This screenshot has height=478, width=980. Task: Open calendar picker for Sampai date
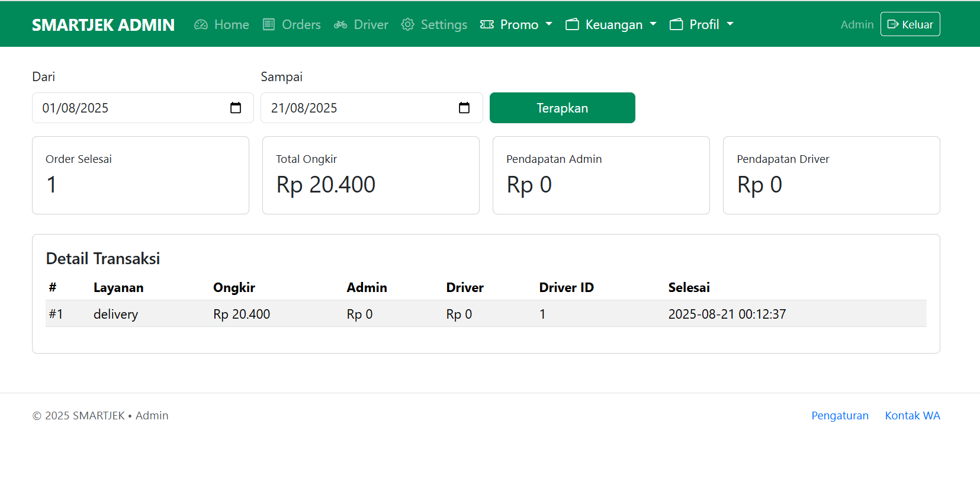point(464,108)
